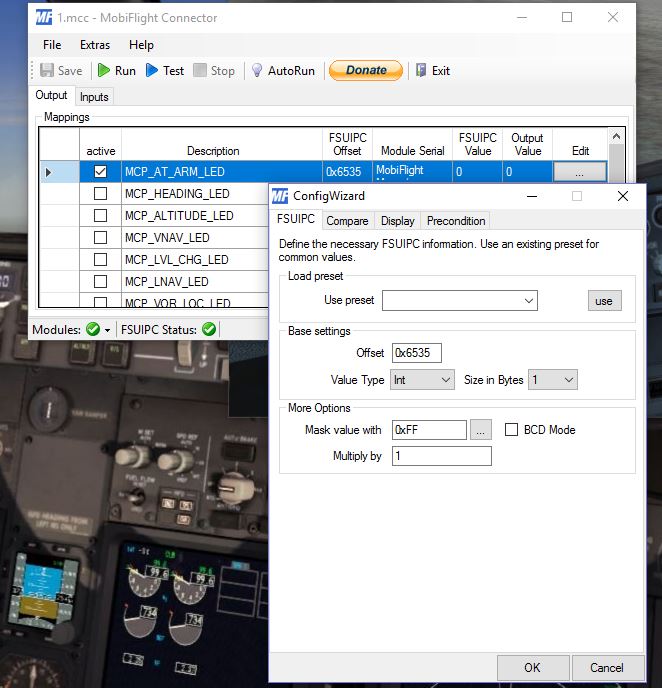Open the Size in Bytes dropdown

point(553,380)
